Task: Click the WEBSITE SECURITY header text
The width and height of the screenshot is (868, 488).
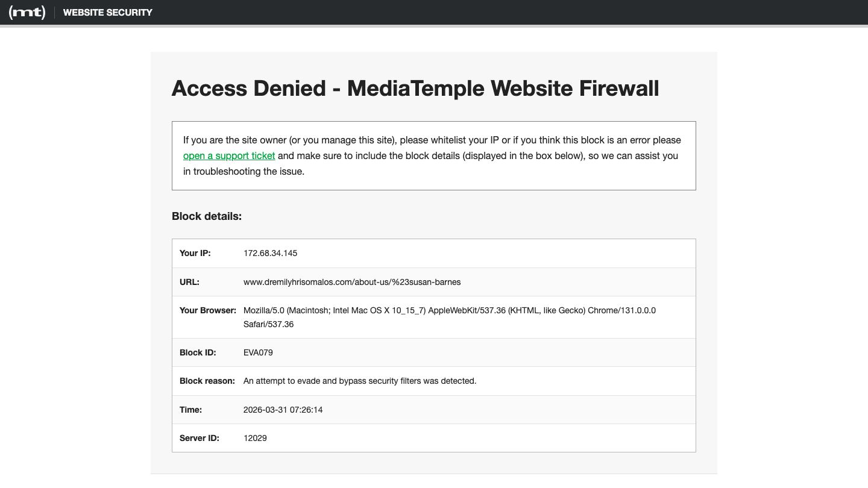Action: click(x=107, y=12)
